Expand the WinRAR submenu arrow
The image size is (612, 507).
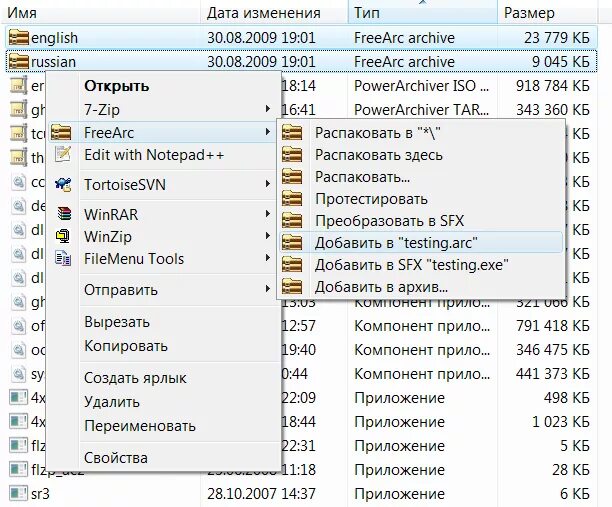coord(268,214)
